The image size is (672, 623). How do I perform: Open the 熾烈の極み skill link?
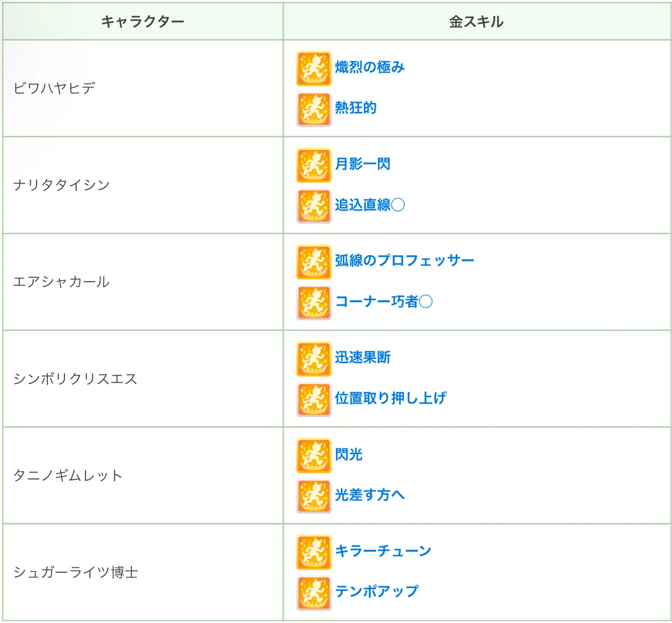(x=370, y=68)
